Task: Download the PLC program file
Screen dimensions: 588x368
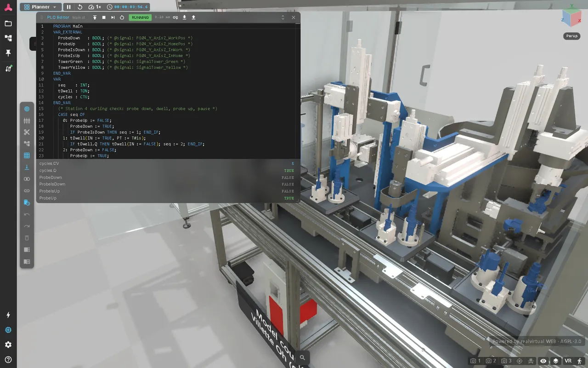Action: [184, 17]
